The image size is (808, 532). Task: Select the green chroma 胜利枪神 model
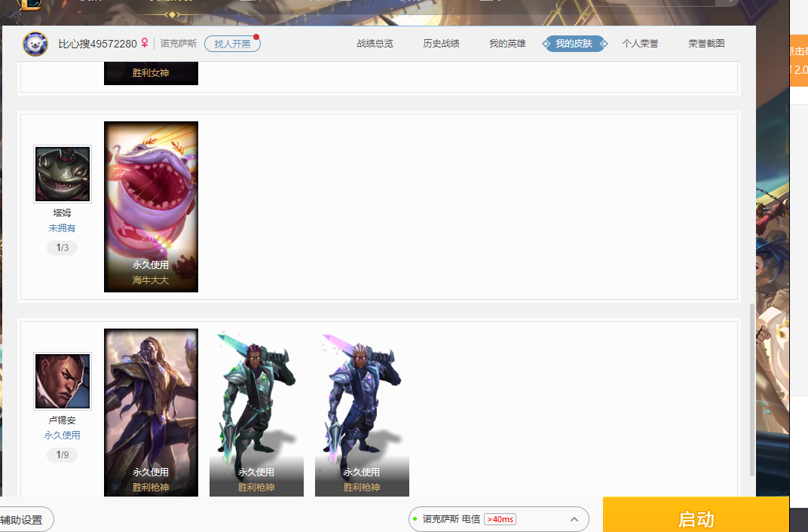click(x=256, y=412)
